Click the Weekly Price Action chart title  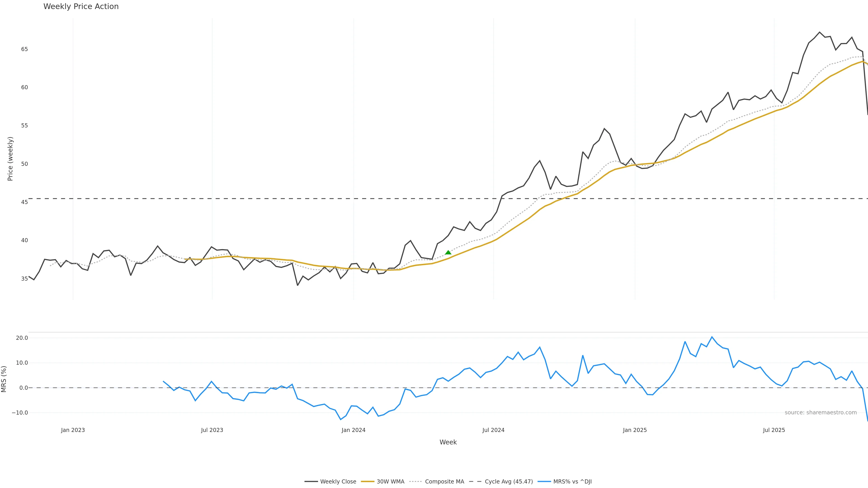(x=81, y=6)
